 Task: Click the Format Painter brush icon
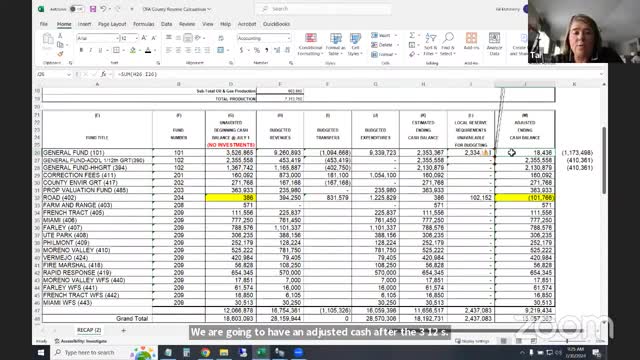click(60, 53)
